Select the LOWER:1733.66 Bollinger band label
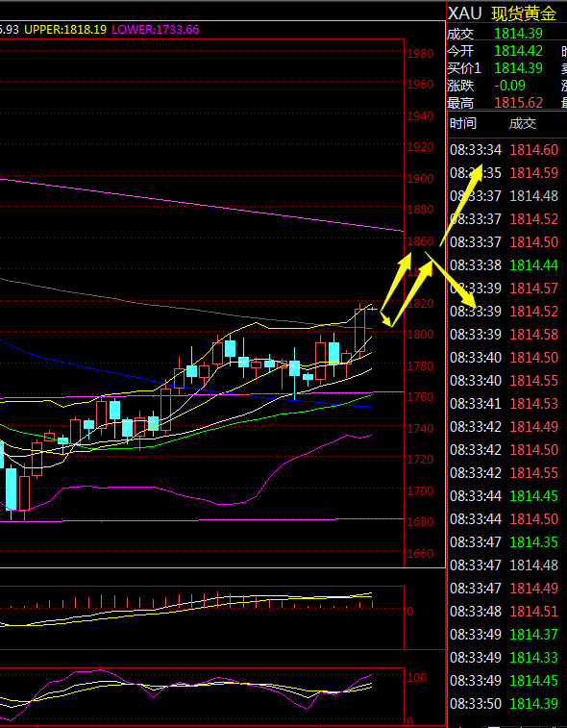The image size is (567, 728). [156, 30]
